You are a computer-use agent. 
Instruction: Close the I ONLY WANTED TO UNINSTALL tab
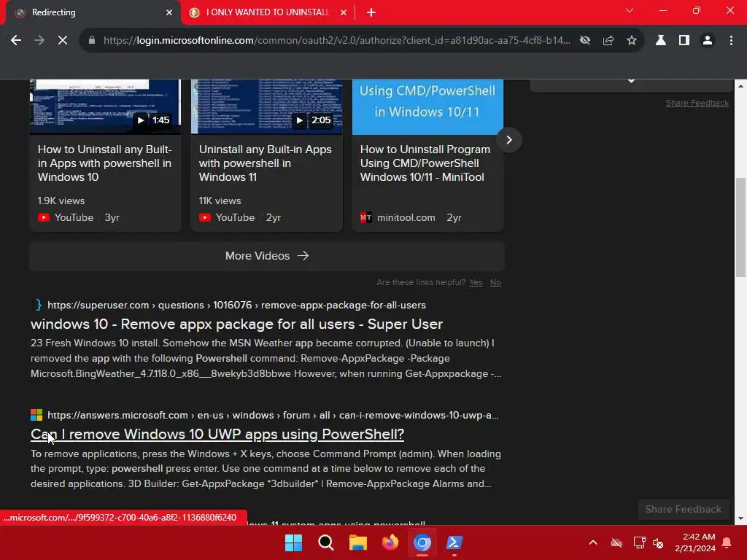[x=344, y=12]
